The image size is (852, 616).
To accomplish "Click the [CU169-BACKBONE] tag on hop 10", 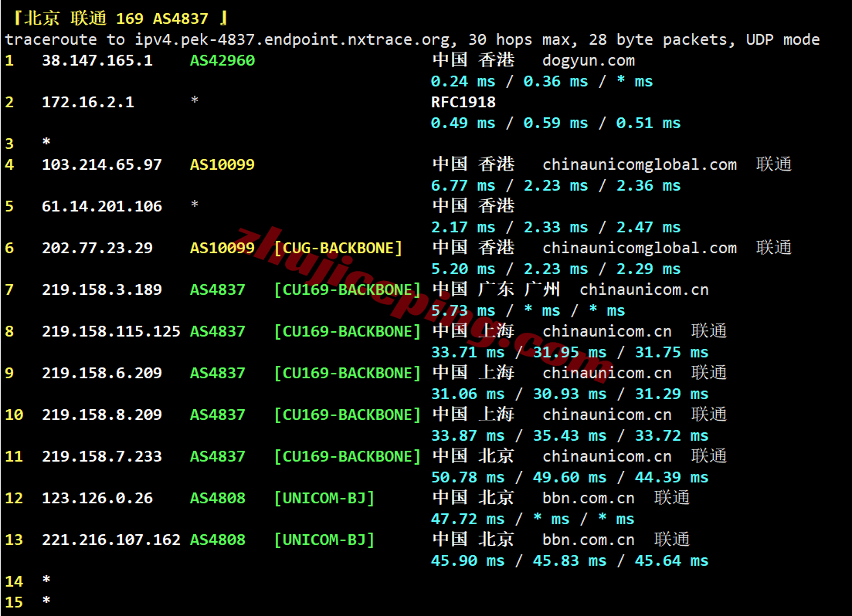I will [348, 415].
